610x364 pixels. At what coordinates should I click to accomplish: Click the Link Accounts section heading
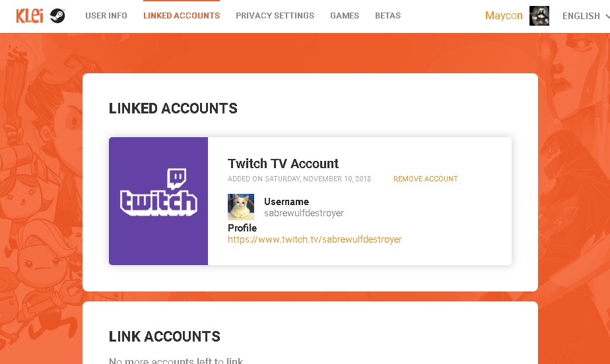pos(164,336)
